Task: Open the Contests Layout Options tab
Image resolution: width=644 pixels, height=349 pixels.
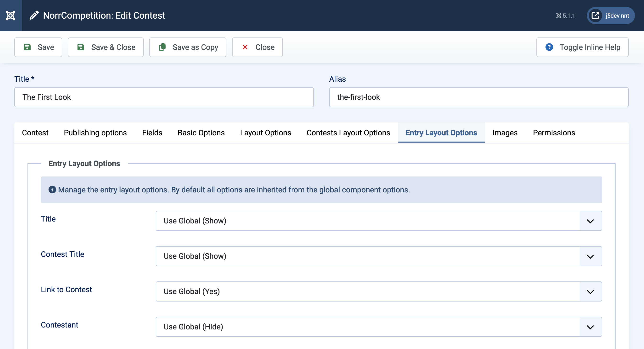Action: (348, 133)
